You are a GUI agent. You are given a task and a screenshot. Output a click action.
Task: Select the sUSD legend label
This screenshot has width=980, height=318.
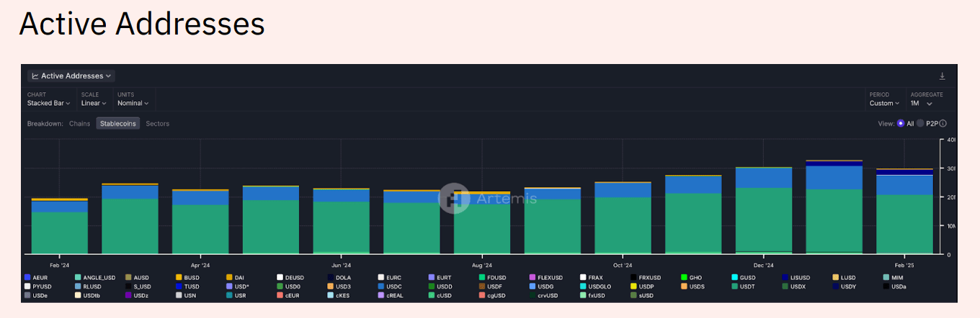coord(646,295)
